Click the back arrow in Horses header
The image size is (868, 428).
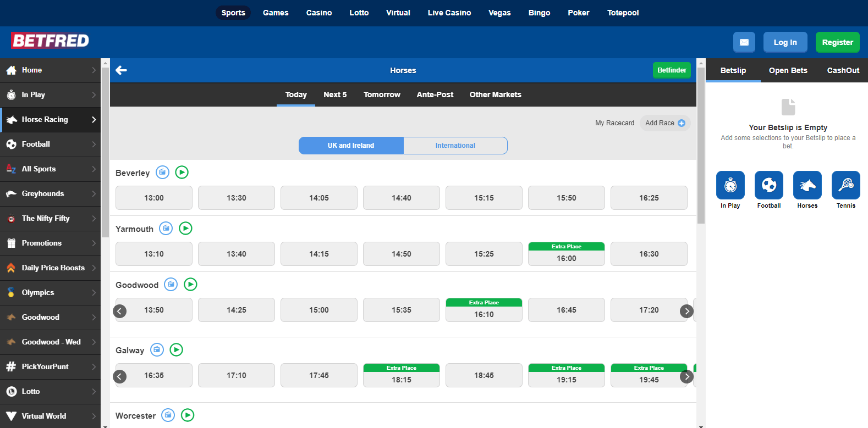click(122, 70)
